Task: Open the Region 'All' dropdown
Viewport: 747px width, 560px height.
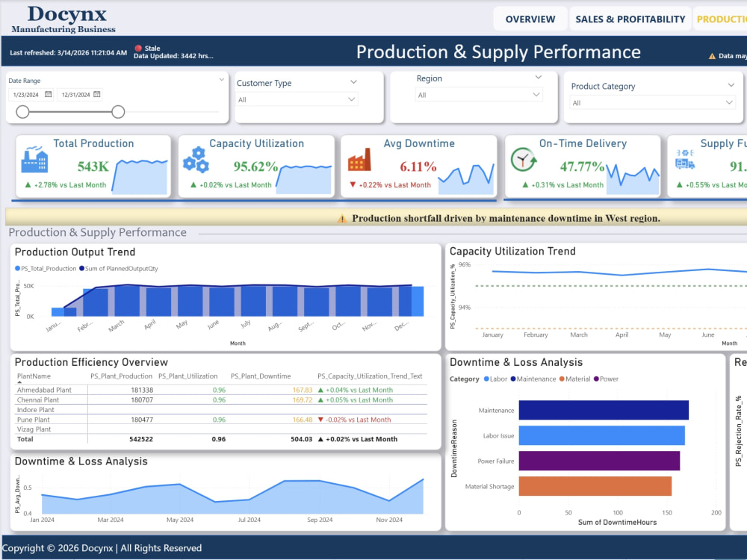Action: tap(479, 95)
